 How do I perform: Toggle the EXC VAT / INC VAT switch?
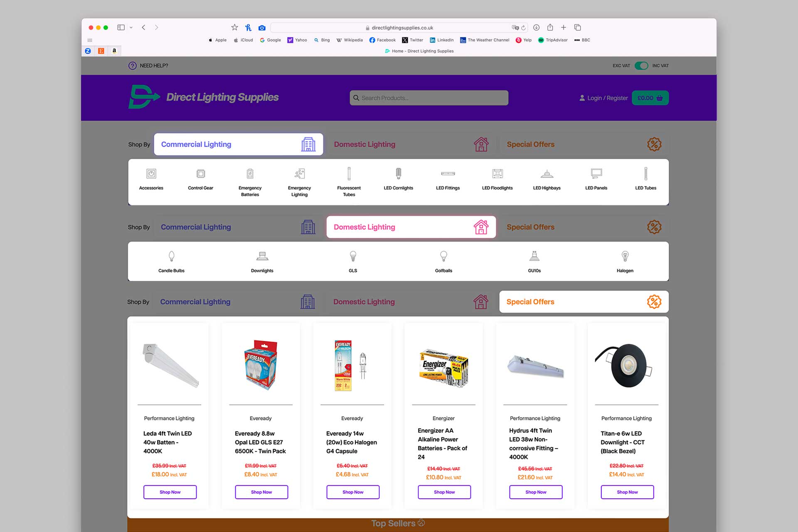click(x=641, y=66)
